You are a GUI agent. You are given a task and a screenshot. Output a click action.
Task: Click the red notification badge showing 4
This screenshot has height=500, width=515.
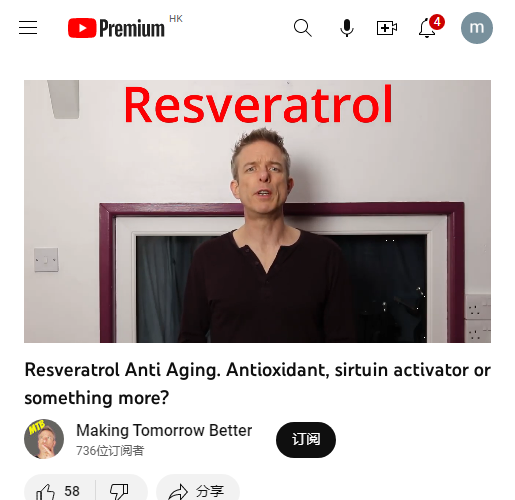[437, 22]
